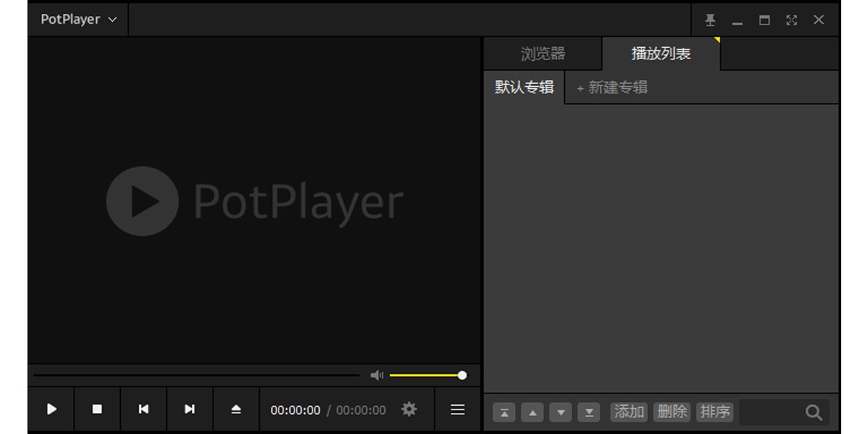Select the 默认专辑 album tab

(523, 88)
